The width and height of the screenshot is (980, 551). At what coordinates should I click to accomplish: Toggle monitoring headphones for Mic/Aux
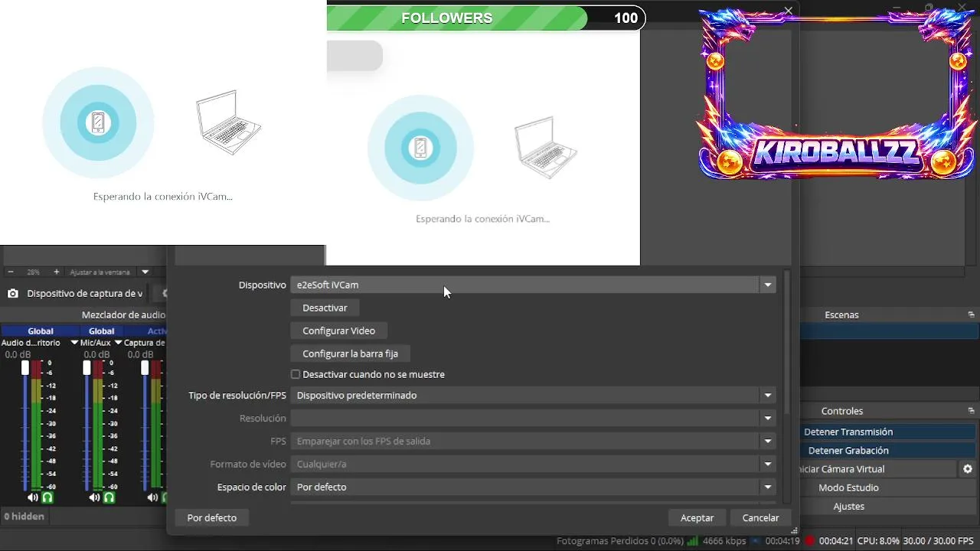109,497
